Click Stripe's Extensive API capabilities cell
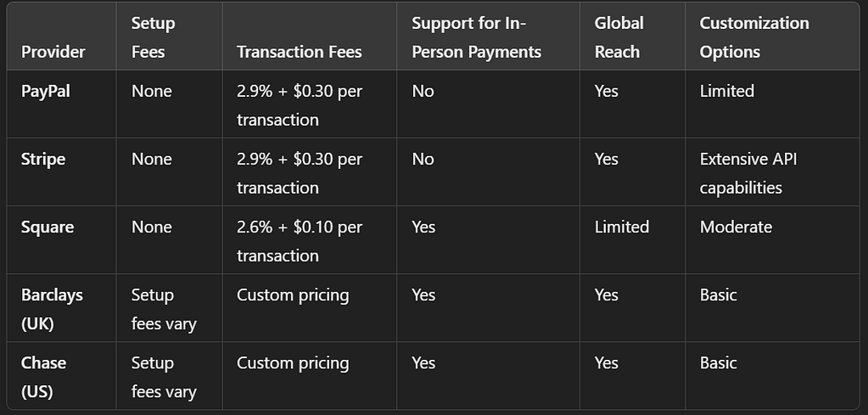 (748, 173)
